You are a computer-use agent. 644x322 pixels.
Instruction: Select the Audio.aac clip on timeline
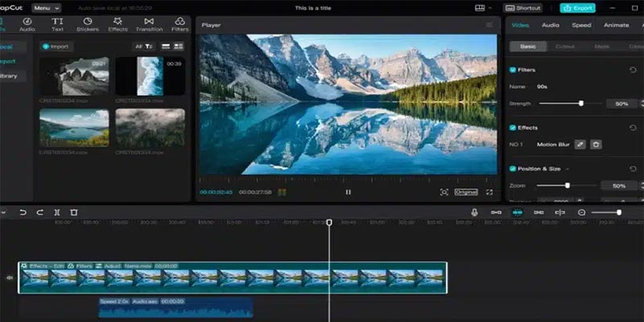(x=175, y=308)
